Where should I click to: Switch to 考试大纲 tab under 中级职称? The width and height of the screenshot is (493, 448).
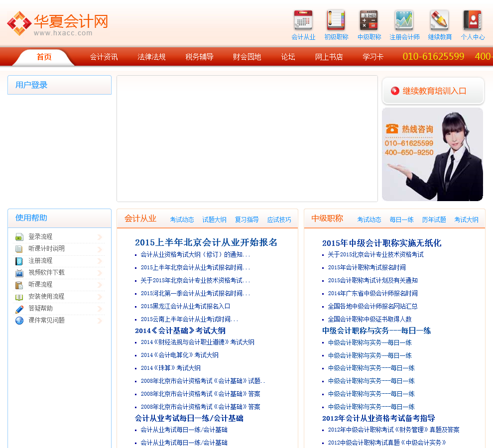[x=466, y=220]
